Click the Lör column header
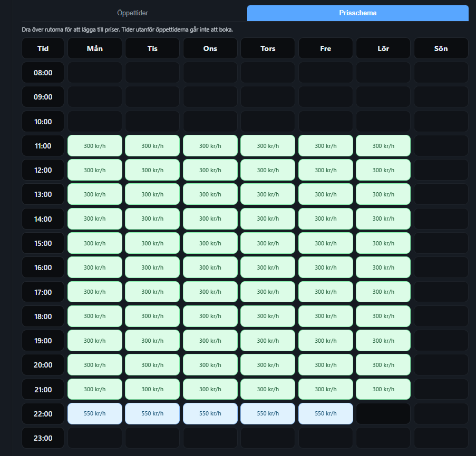 [x=383, y=48]
